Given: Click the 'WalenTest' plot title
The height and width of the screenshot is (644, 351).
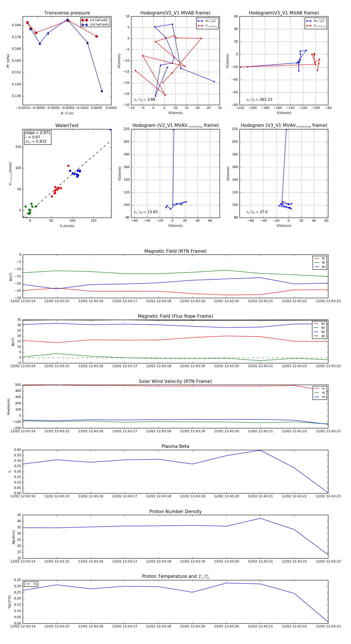Looking at the screenshot, I should point(67,125).
